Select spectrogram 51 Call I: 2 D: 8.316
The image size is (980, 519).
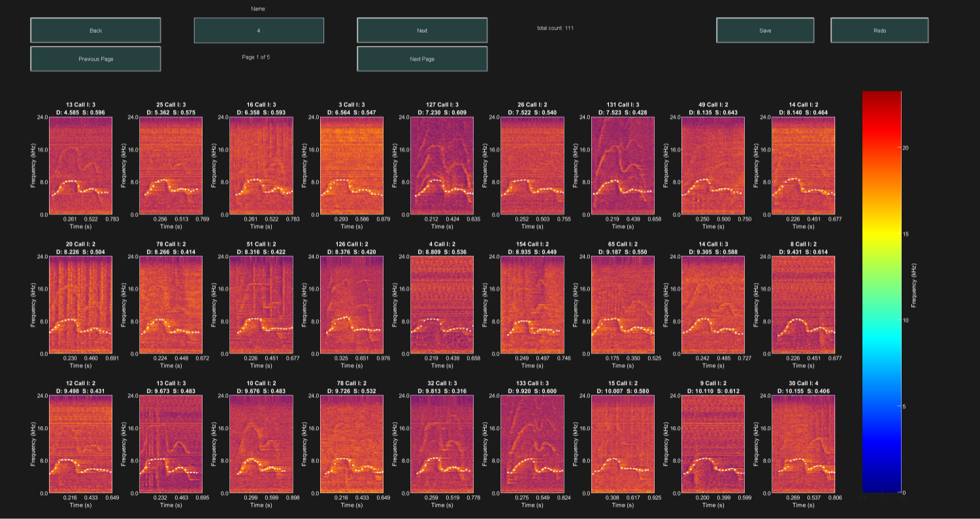pyautogui.click(x=261, y=305)
